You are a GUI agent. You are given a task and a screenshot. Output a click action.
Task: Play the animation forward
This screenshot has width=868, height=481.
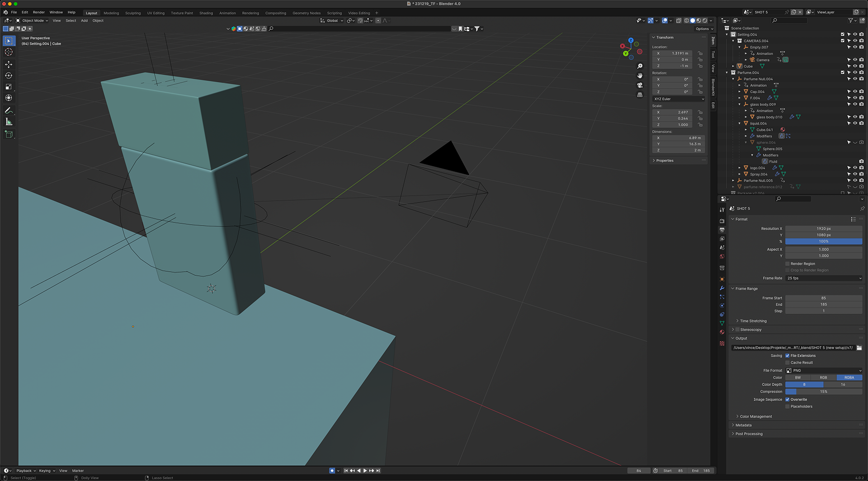point(365,471)
